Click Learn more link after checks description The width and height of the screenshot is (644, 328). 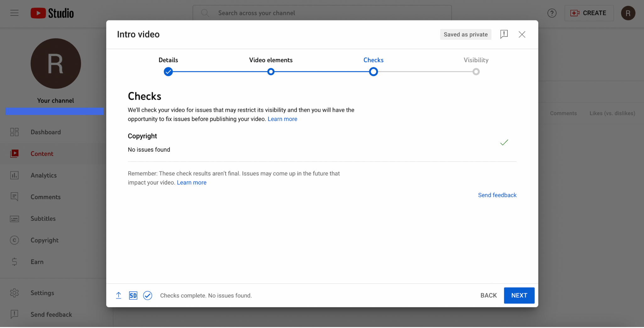coord(282,119)
